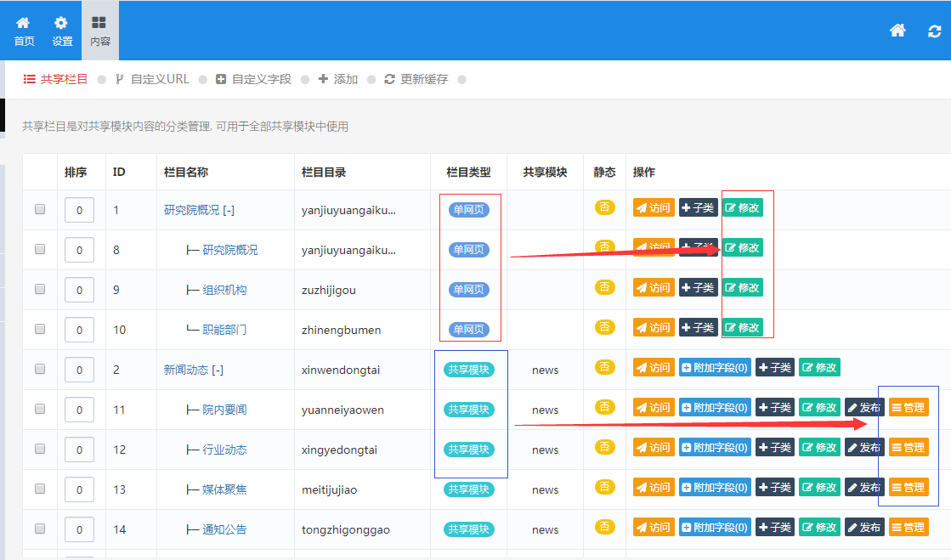
Task: Toggle static 否 badge for row ID 1
Action: tap(605, 207)
